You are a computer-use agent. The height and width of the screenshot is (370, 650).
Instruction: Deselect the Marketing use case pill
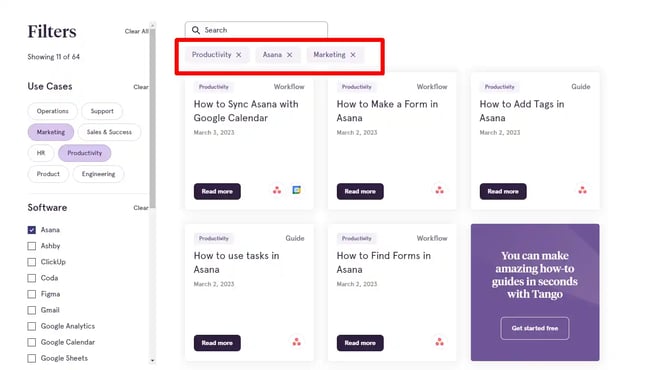tap(51, 132)
